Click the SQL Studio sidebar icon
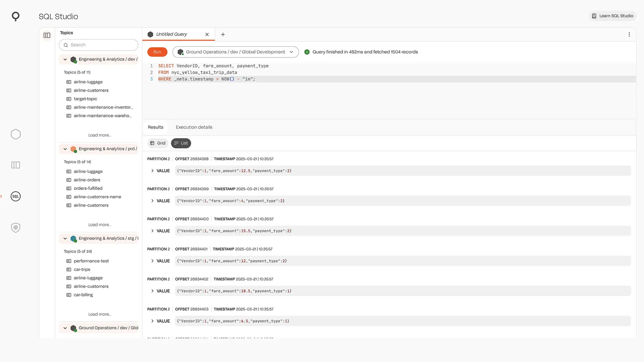 [15, 196]
